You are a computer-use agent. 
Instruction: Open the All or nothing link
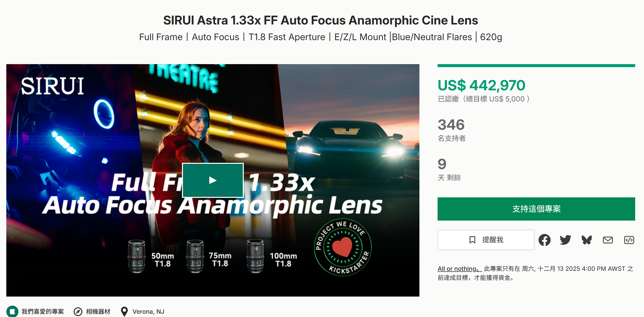click(x=460, y=269)
